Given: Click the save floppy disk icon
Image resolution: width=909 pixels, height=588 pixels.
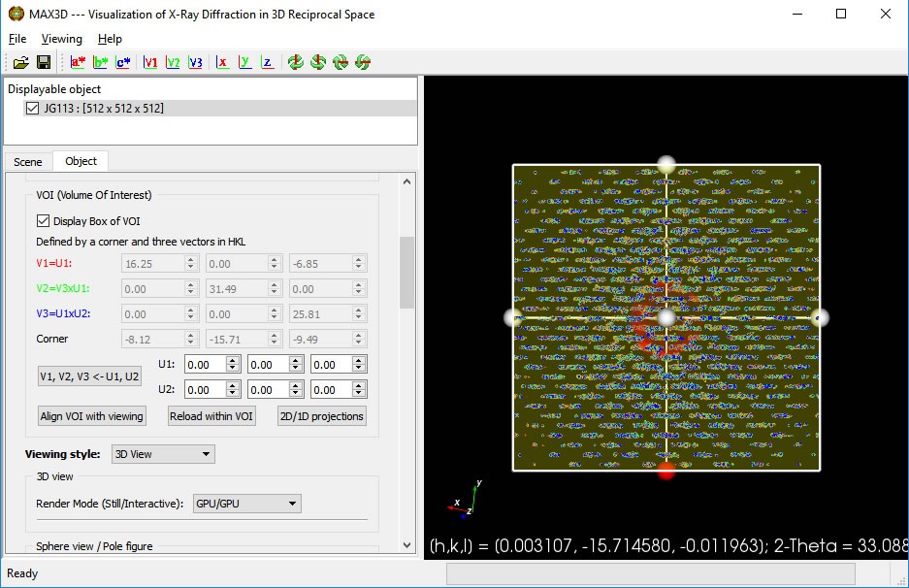Looking at the screenshot, I should click(x=44, y=62).
